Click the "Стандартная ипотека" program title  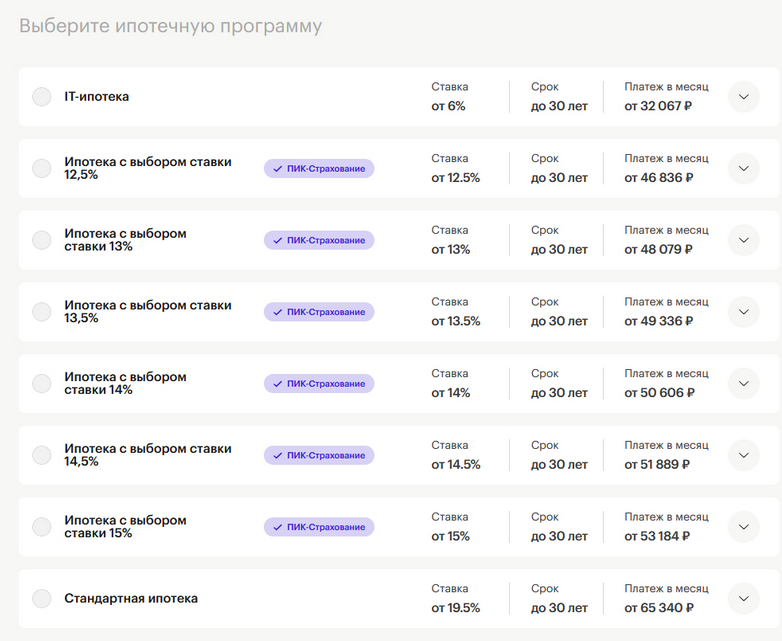click(x=131, y=599)
